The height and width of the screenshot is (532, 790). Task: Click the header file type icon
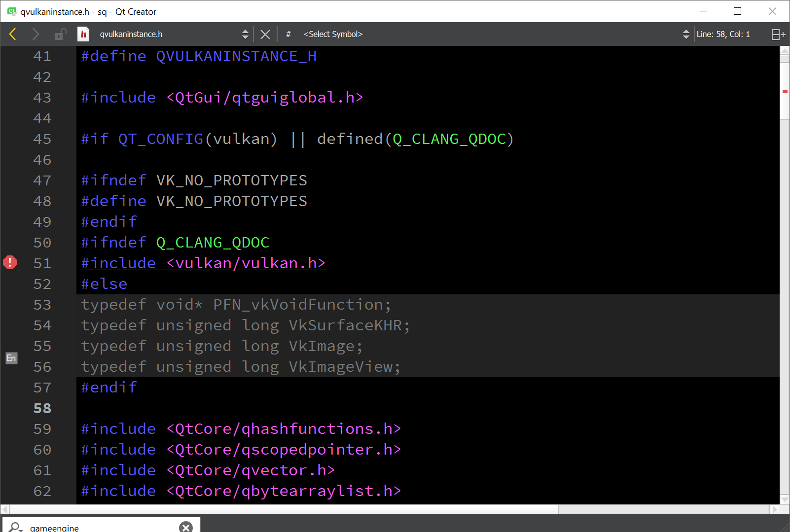(x=83, y=34)
